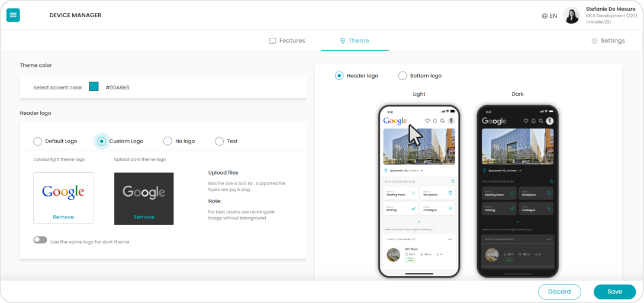Tap Meeting Room card in Light preview
The height and width of the screenshot is (303, 644).
401,193
